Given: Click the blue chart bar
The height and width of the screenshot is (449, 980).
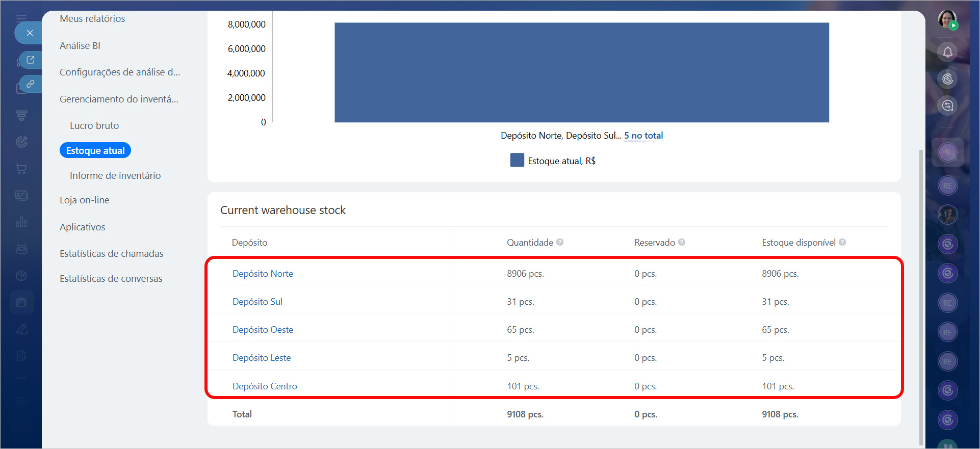Looking at the screenshot, I should (x=581, y=72).
